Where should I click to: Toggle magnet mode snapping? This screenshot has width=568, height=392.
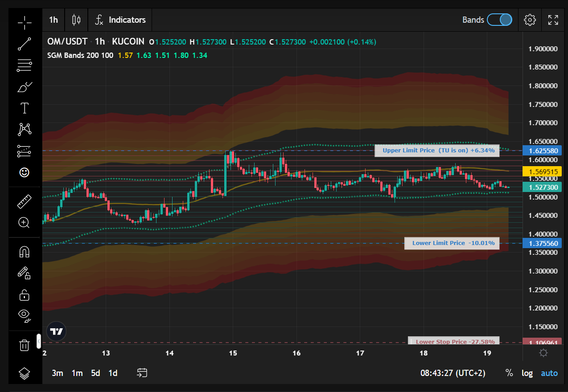(x=25, y=252)
